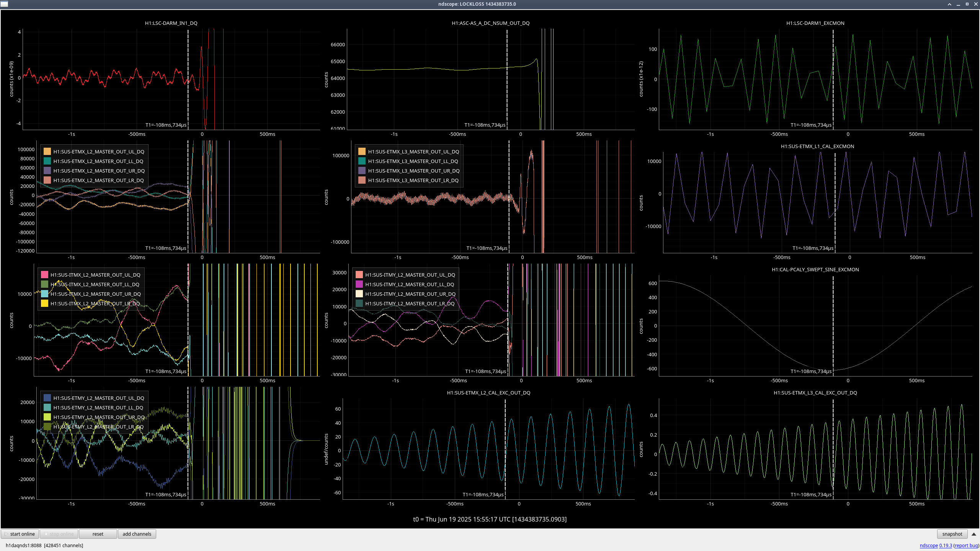Click the ETMX_L3_MASTER_OUT_LR_DQ legend swatch

[362, 180]
